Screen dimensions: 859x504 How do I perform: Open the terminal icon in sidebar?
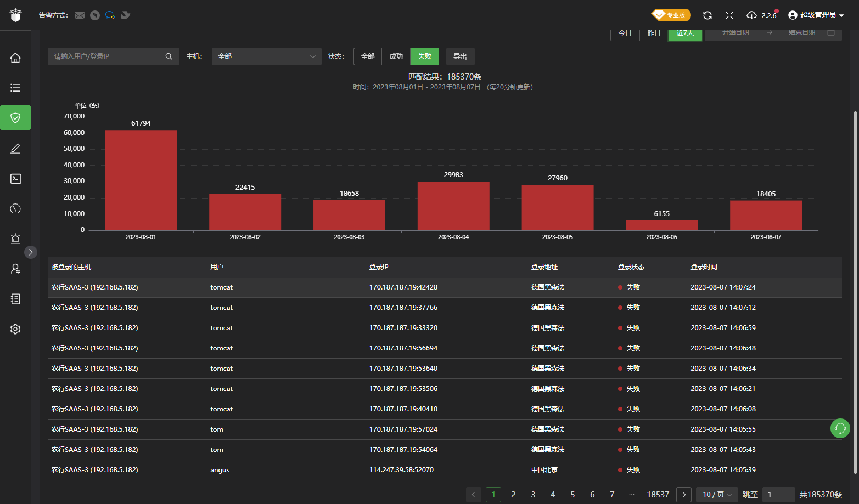click(x=15, y=179)
